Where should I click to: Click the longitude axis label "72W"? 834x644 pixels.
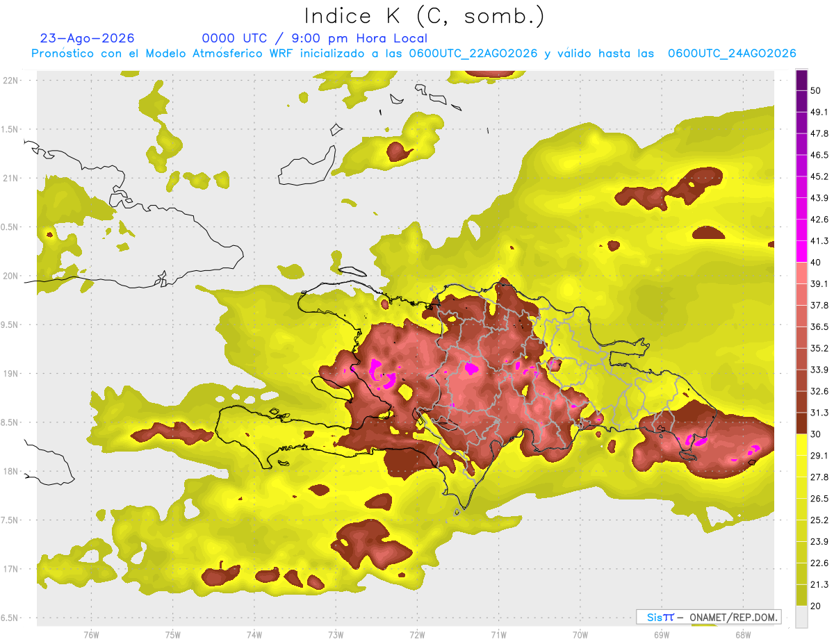[x=417, y=635]
